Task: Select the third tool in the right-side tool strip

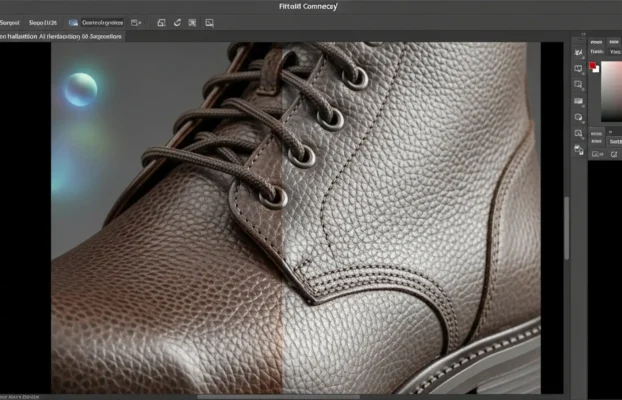Action: [x=578, y=85]
